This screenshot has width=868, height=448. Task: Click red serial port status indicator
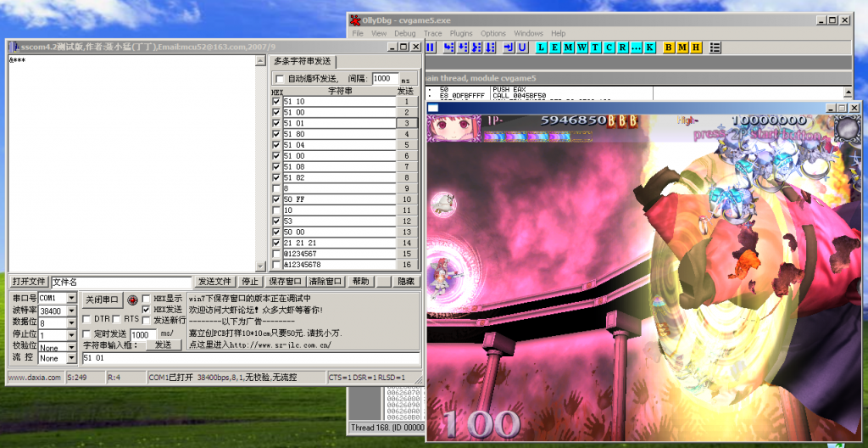click(x=132, y=300)
